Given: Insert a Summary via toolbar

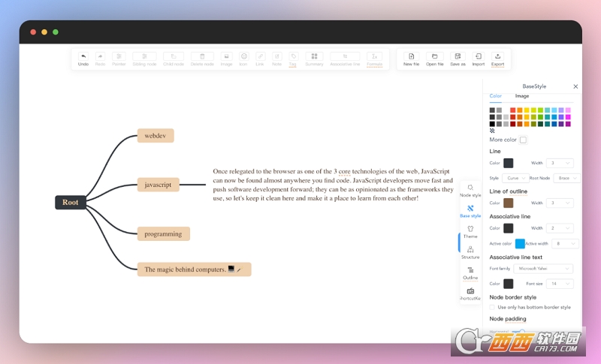Looking at the screenshot, I should [314, 56].
